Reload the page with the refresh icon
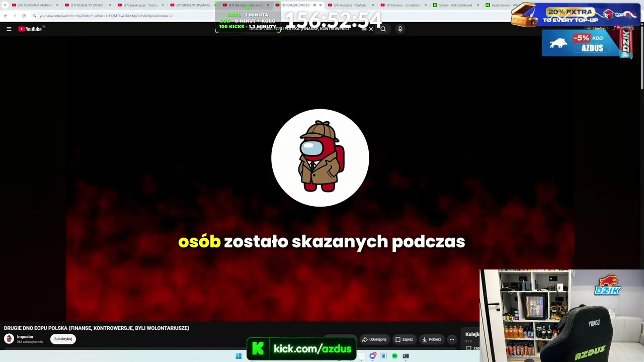Image resolution: width=644 pixels, height=362 pixels. point(24,16)
